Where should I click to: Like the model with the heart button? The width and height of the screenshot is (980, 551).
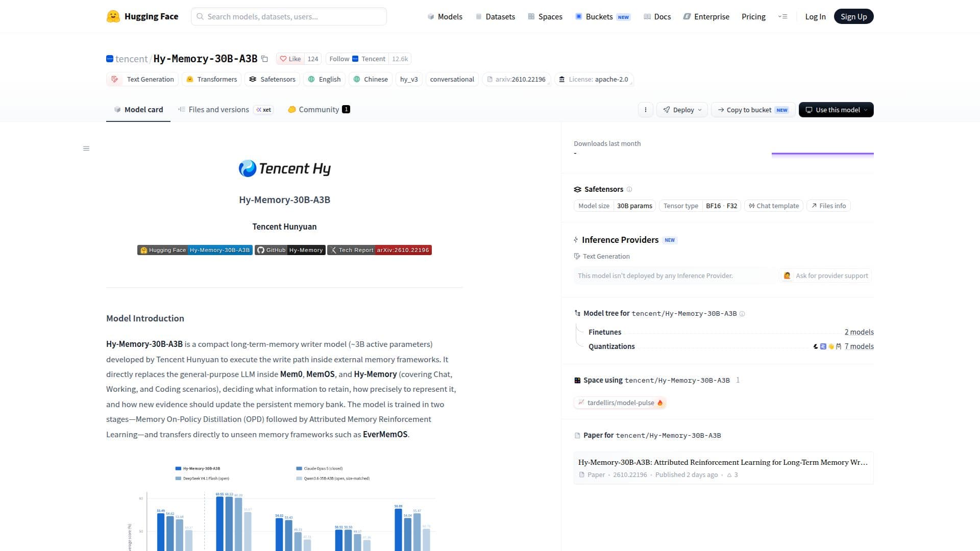point(290,59)
